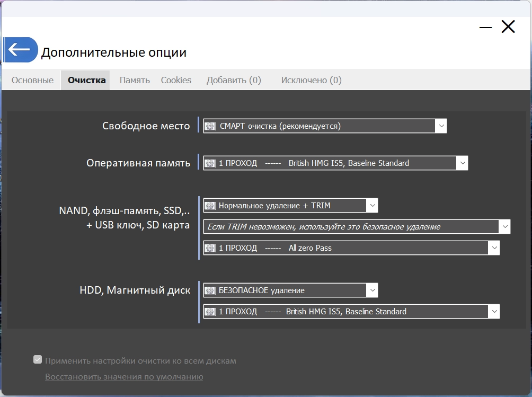Close the options window
This screenshot has width=532, height=397.
pos(508,27)
